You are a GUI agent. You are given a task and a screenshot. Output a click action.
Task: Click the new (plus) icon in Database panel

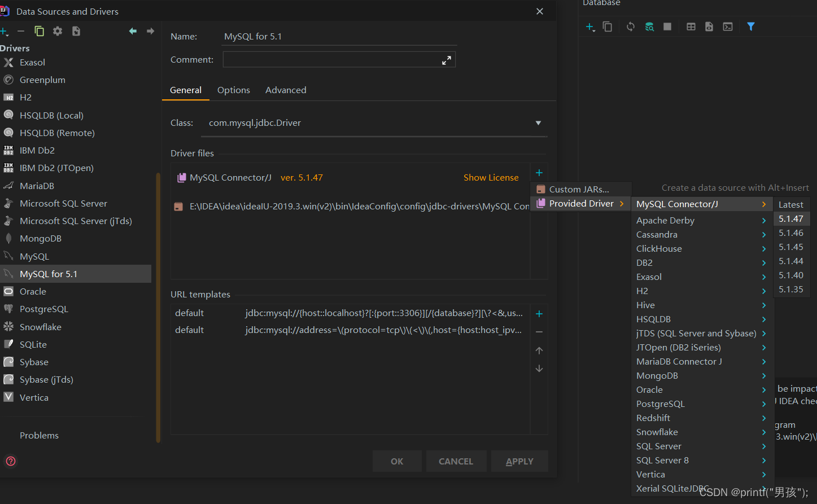coord(590,27)
